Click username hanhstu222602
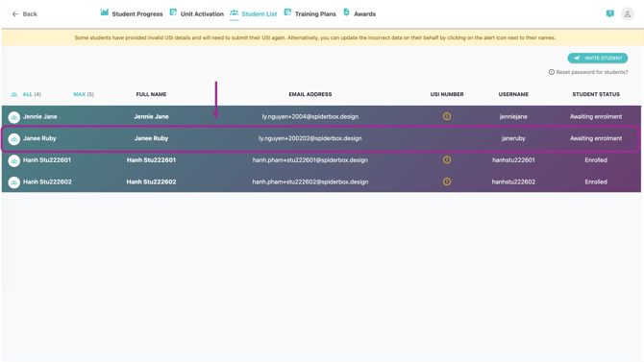Image resolution: width=644 pixels, height=362 pixels. coord(513,181)
